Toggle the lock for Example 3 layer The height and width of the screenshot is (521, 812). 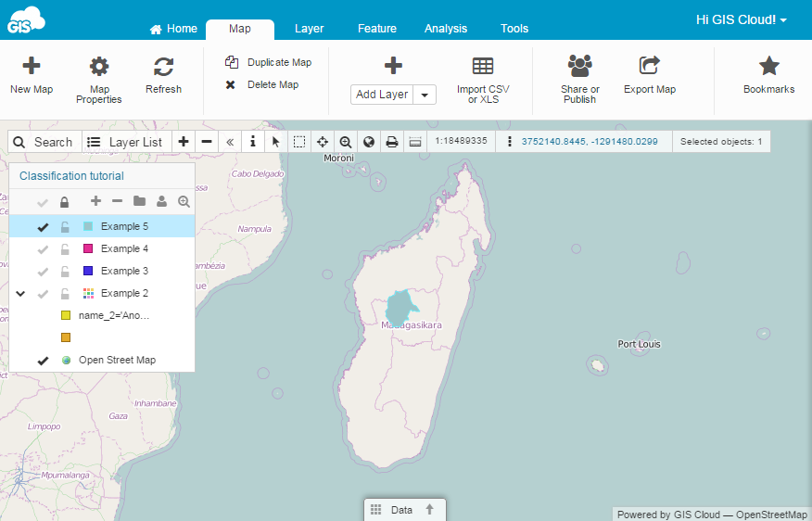(65, 271)
